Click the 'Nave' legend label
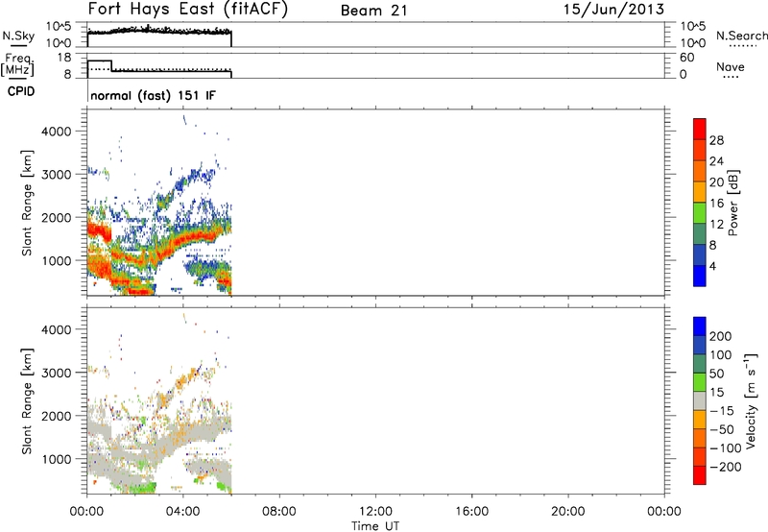The width and height of the screenshot is (768, 532). 731,66
